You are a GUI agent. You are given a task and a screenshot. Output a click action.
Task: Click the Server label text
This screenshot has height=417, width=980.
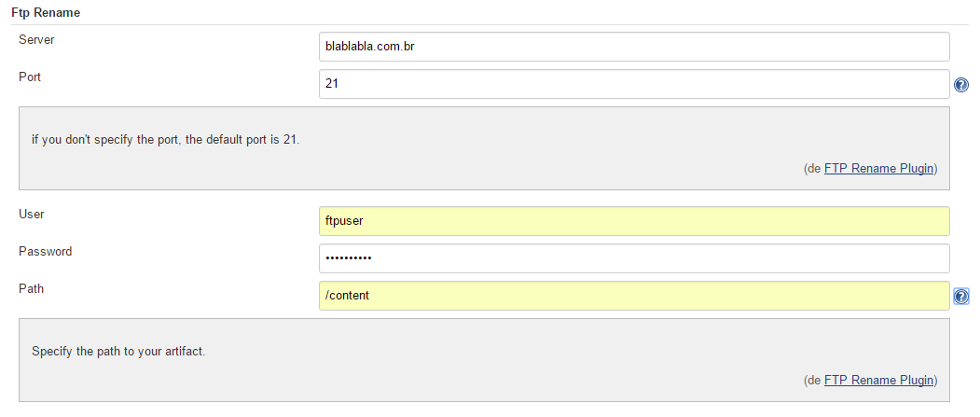(x=36, y=40)
